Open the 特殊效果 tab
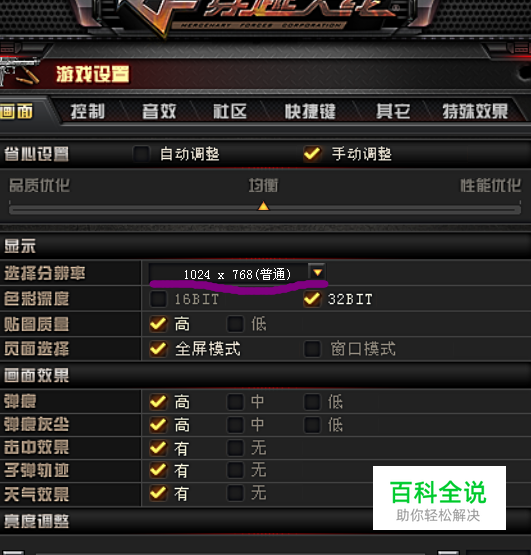Viewport: 531px width, 555px height. coord(475,112)
